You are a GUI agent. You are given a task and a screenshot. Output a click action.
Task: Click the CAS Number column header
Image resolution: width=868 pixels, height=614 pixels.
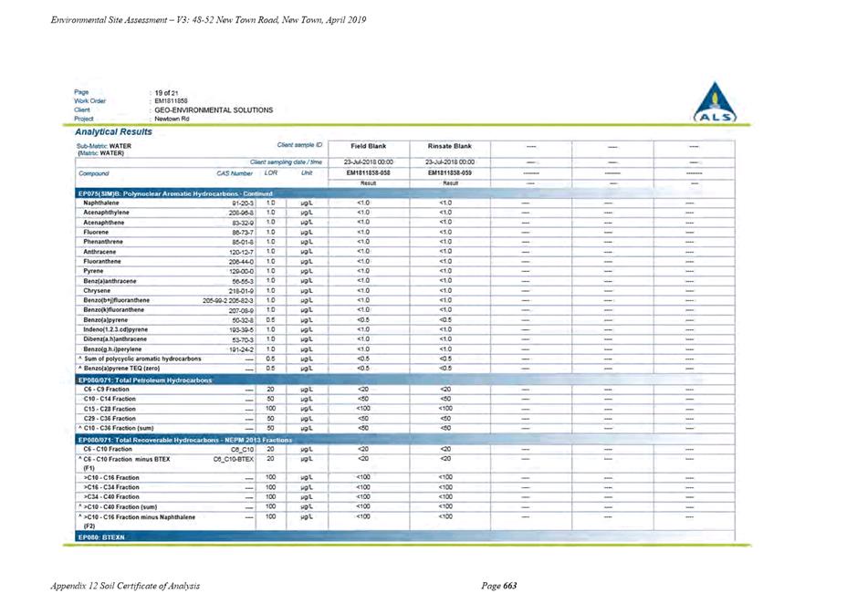(x=235, y=173)
